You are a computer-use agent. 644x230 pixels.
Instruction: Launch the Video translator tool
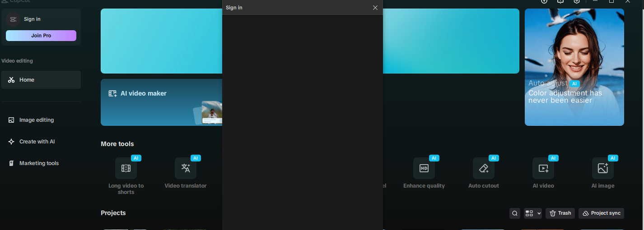pyautogui.click(x=186, y=173)
